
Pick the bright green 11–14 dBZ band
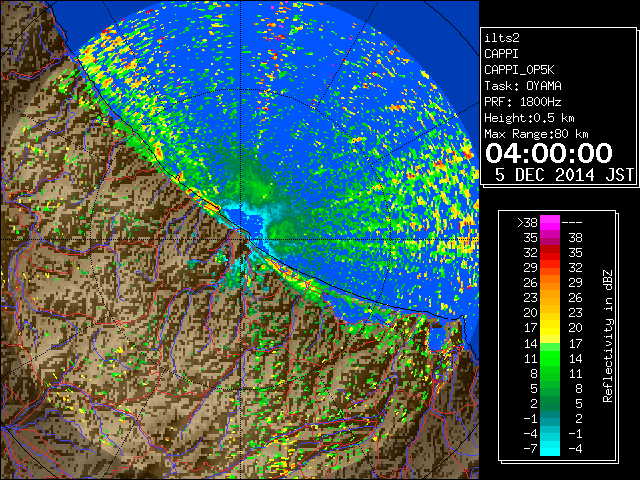[550, 358]
